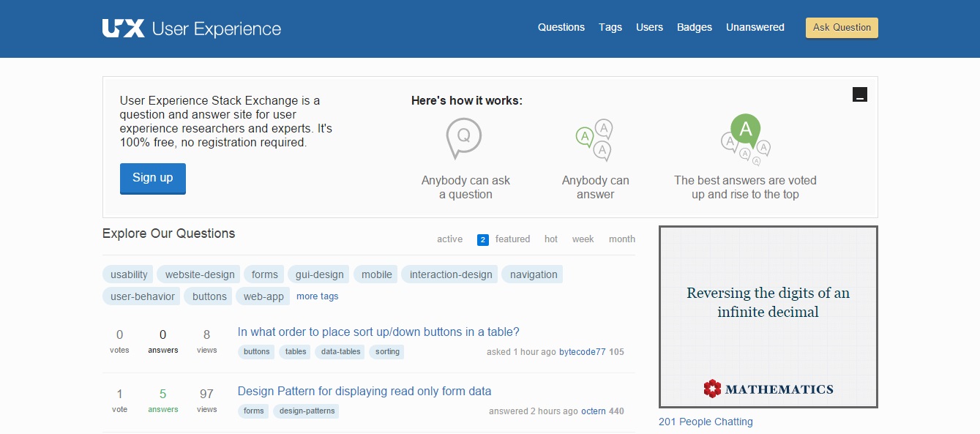Click the Mathematics logo in the ad
Image resolution: width=980 pixels, height=434 pixels.
(768, 389)
